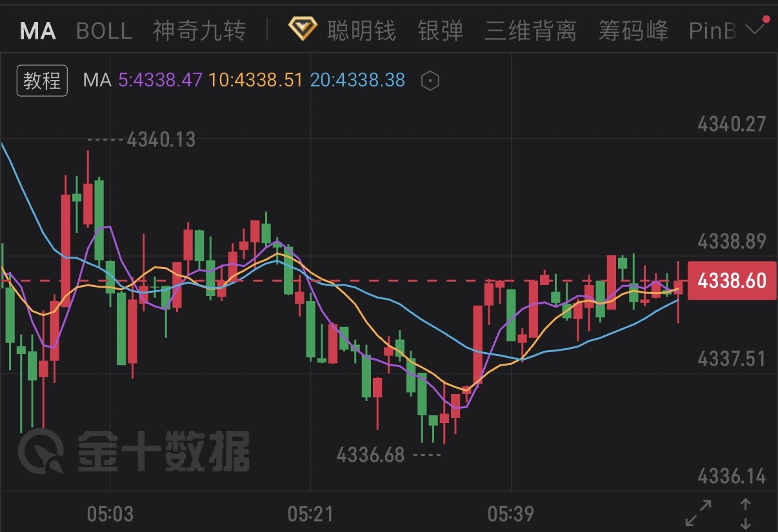Open the MA settings hexagon icon
Screen dimensions: 778x532
(430, 81)
